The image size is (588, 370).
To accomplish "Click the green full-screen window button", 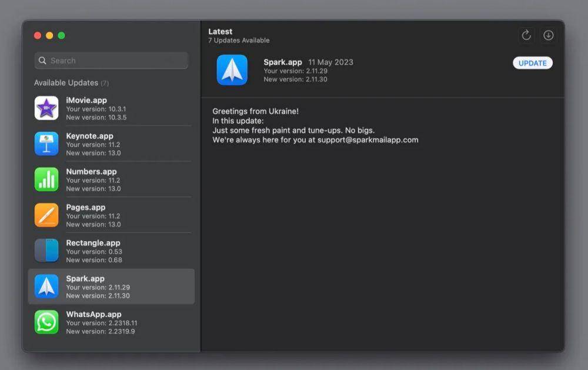I will pyautogui.click(x=62, y=35).
